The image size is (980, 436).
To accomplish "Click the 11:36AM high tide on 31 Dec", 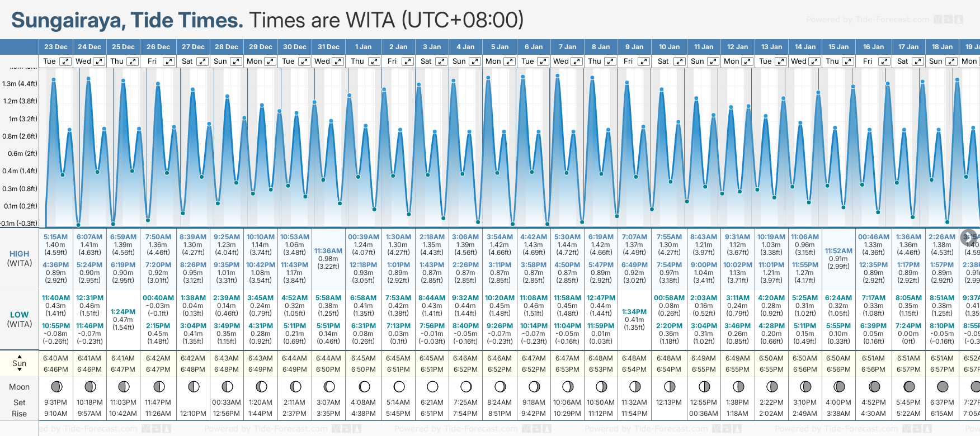I will (x=328, y=251).
